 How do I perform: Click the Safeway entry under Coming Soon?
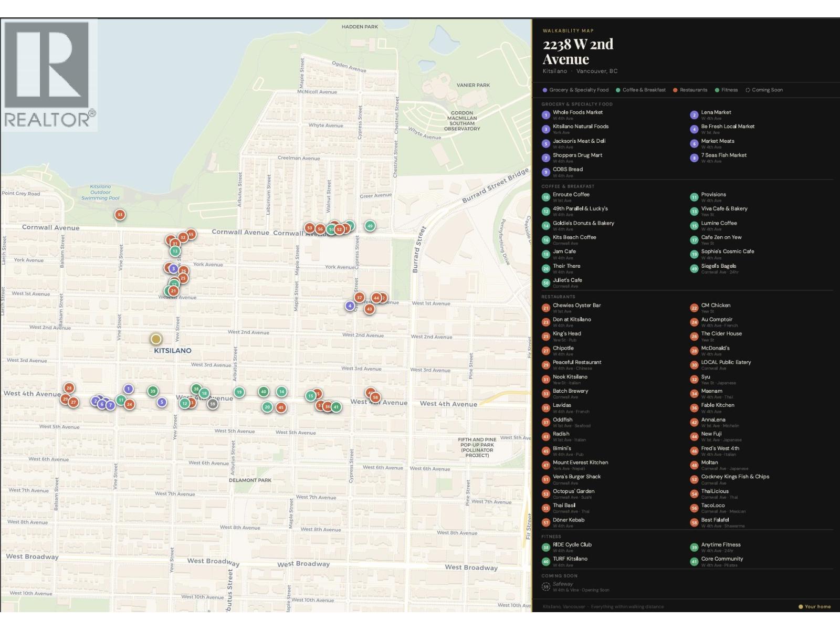click(x=563, y=584)
